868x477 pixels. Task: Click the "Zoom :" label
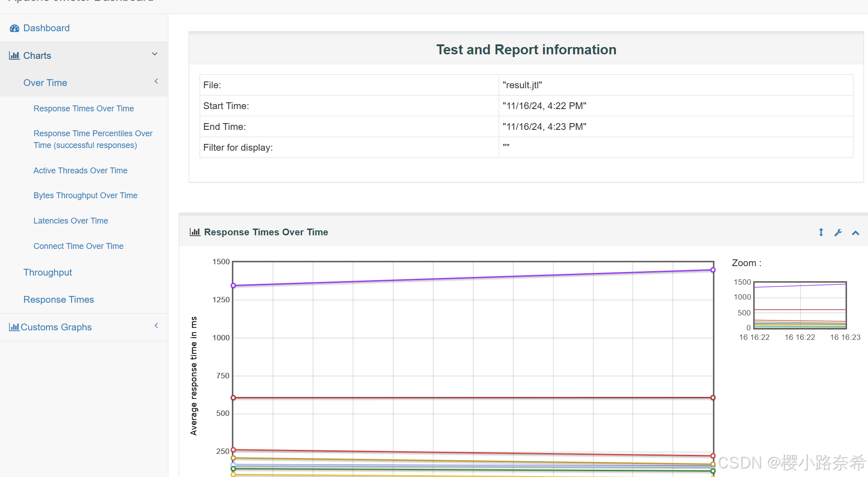coord(747,263)
